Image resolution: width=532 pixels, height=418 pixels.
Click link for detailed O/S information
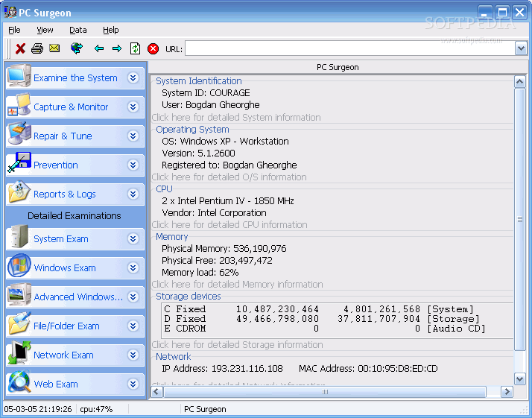tap(229, 177)
